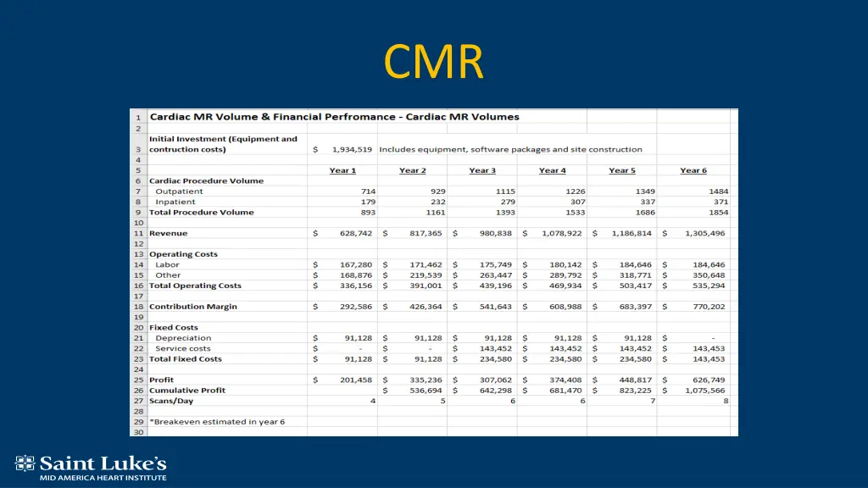The image size is (868, 488).
Task: Click the Labor row label
Action: [167, 265]
